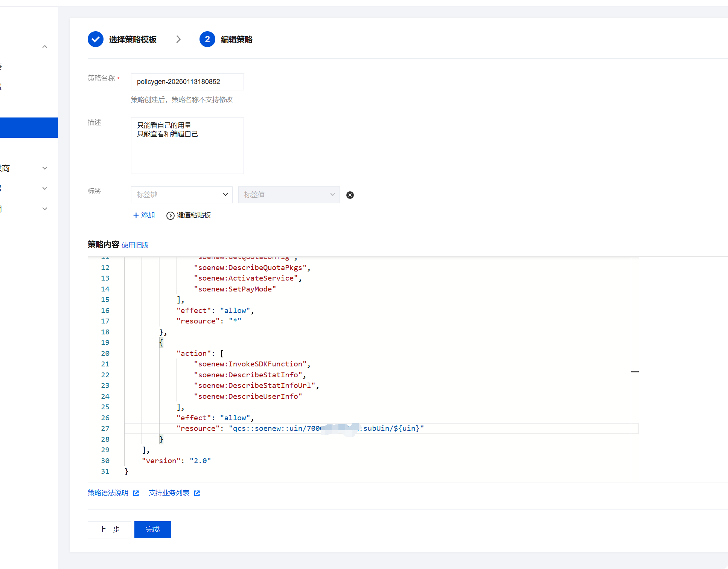Select the highlighted blue sidebar item
This screenshot has height=569, width=728.
point(29,128)
